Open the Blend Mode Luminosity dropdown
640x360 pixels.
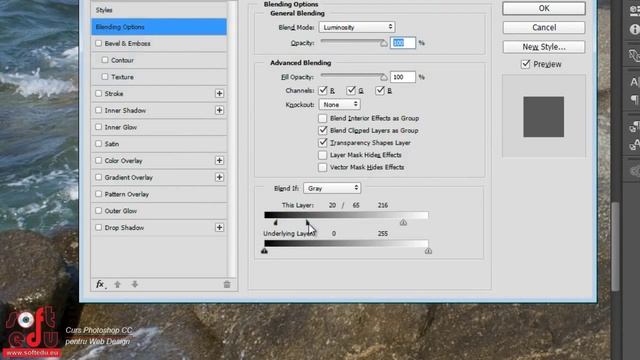click(357, 27)
